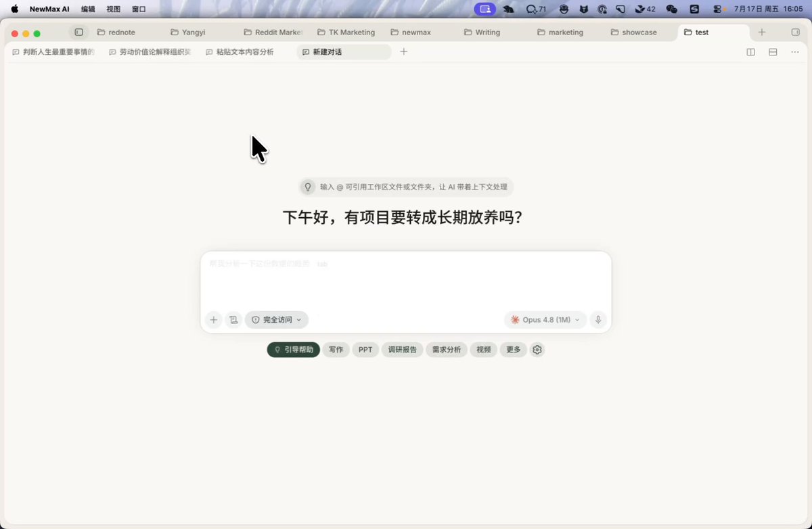Click the square S menu bar icon
The height and width of the screenshot is (529, 812).
pyautogui.click(x=694, y=9)
